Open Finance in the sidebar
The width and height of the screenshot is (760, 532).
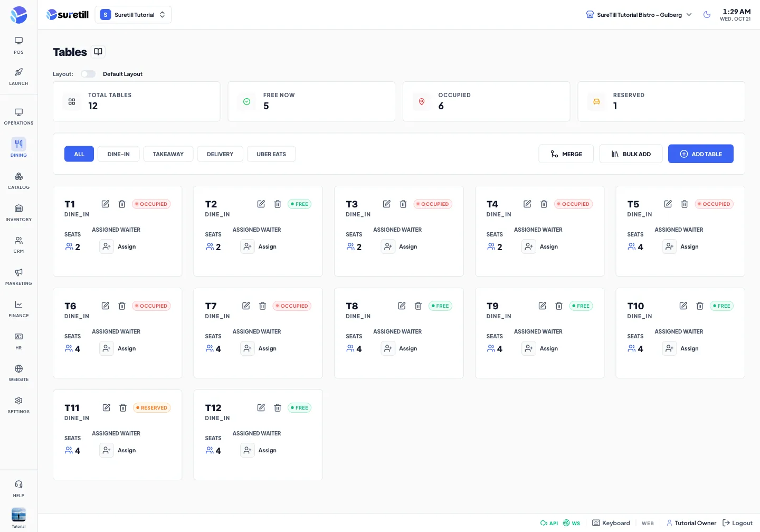click(x=18, y=309)
